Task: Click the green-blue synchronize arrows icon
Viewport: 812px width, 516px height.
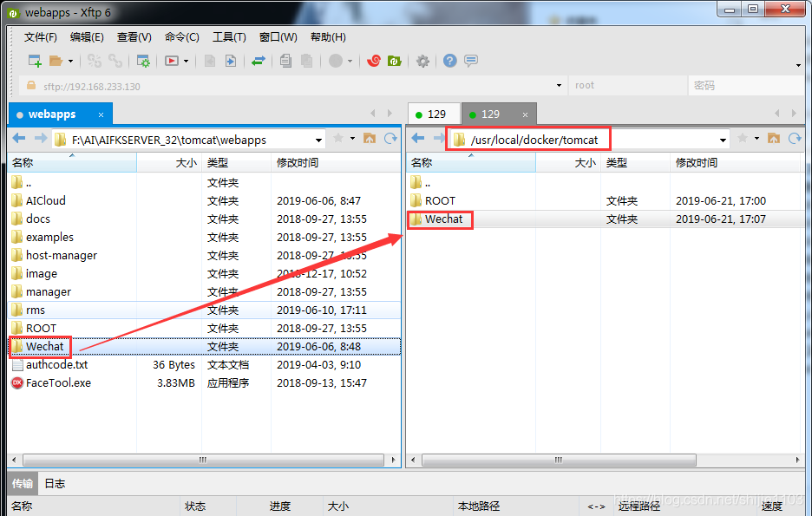Action: point(259,61)
